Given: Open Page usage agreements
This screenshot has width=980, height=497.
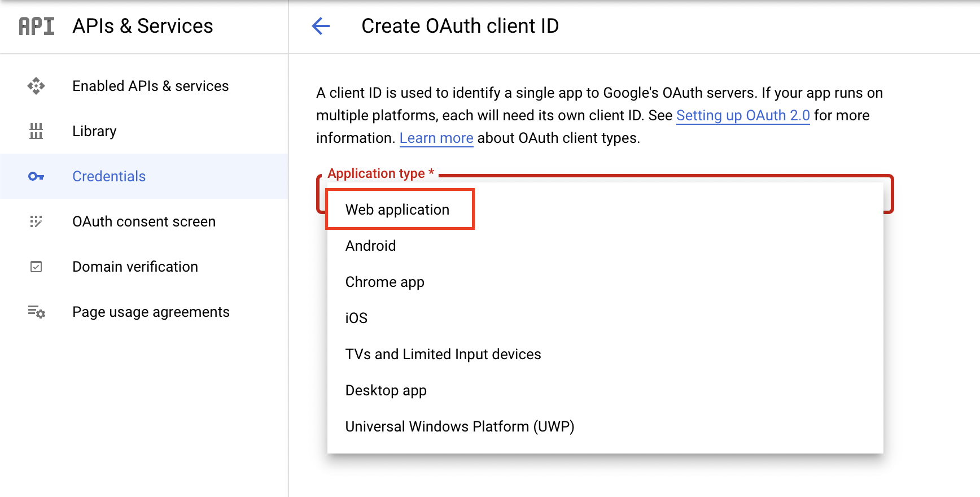Looking at the screenshot, I should click(144, 312).
